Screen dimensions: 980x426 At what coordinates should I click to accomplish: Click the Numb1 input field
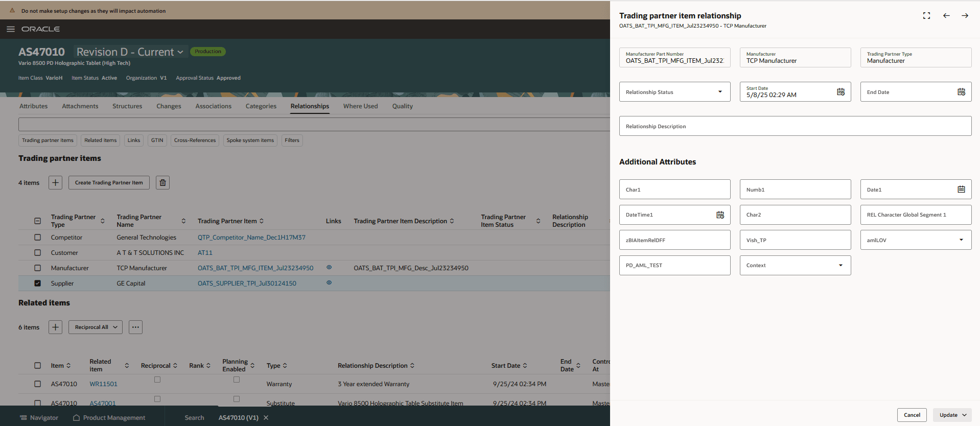pyautogui.click(x=795, y=189)
